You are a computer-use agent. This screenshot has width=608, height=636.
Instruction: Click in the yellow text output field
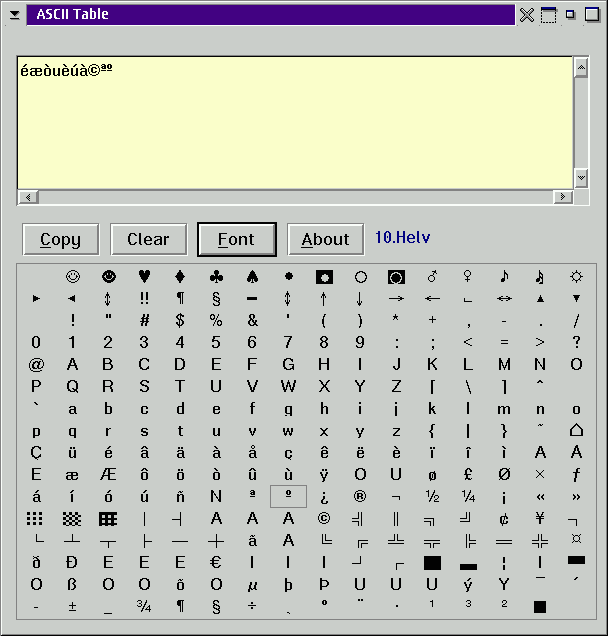(295, 122)
